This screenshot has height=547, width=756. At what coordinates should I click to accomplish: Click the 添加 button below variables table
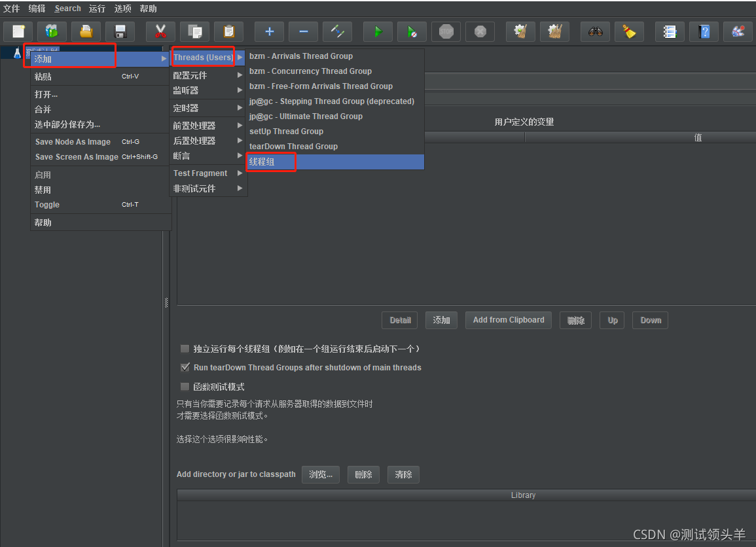[x=441, y=320]
